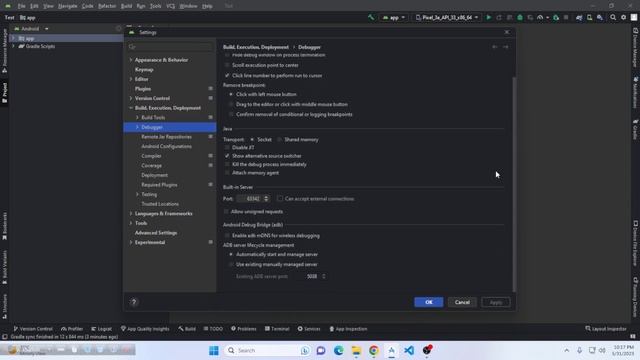Open the Pixel_3a device selector dropdown

[447, 18]
